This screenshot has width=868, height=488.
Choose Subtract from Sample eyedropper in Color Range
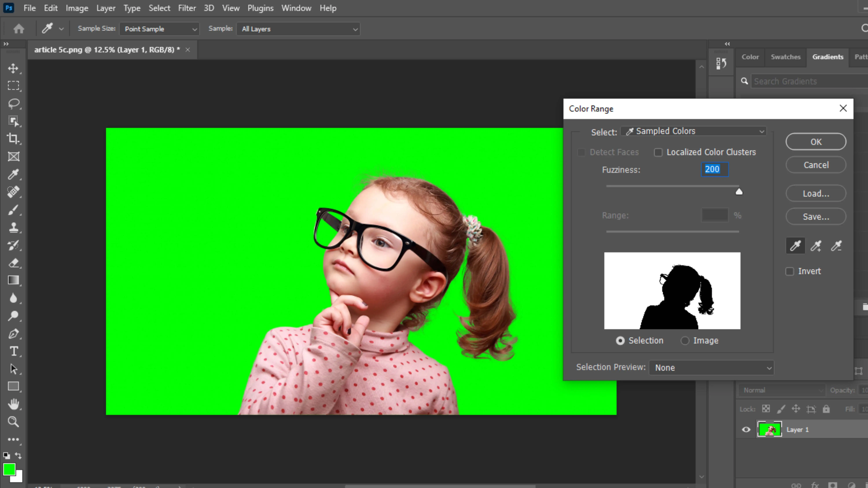pyautogui.click(x=836, y=246)
